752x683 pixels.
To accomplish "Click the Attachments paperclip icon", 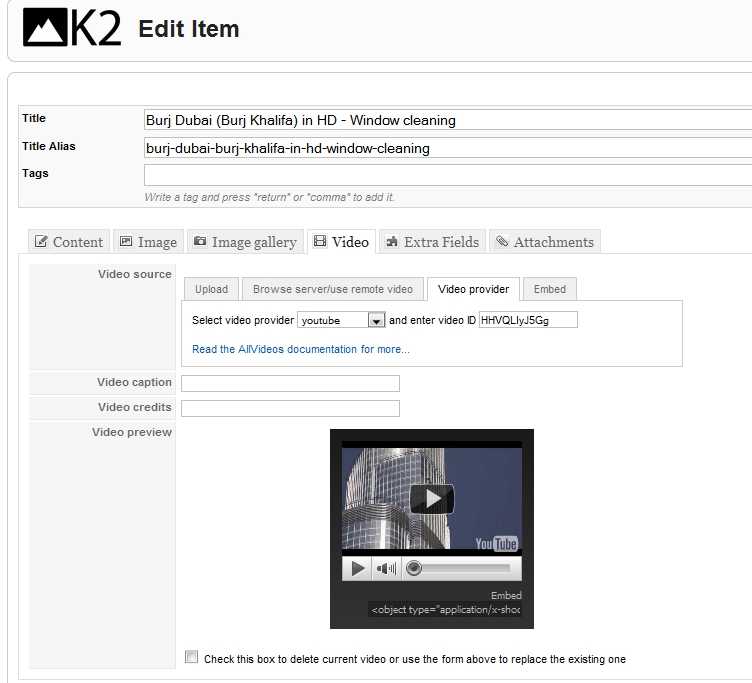I will pos(502,241).
